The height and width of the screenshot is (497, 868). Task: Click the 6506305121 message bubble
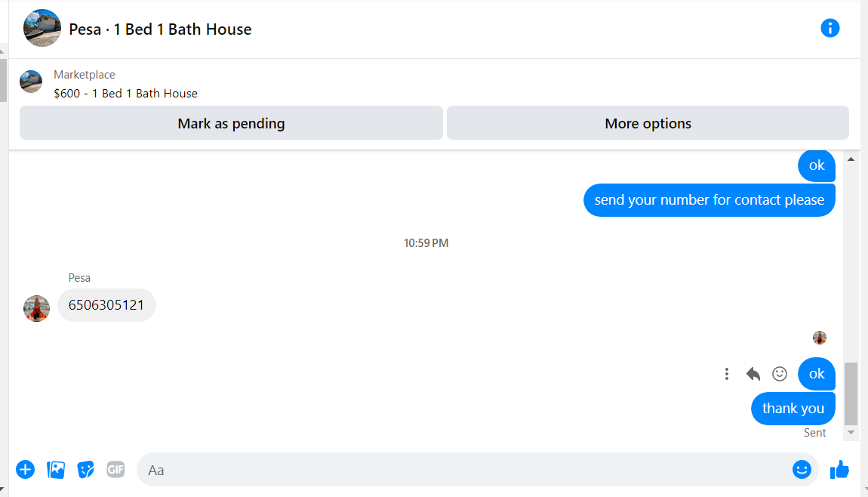click(106, 304)
